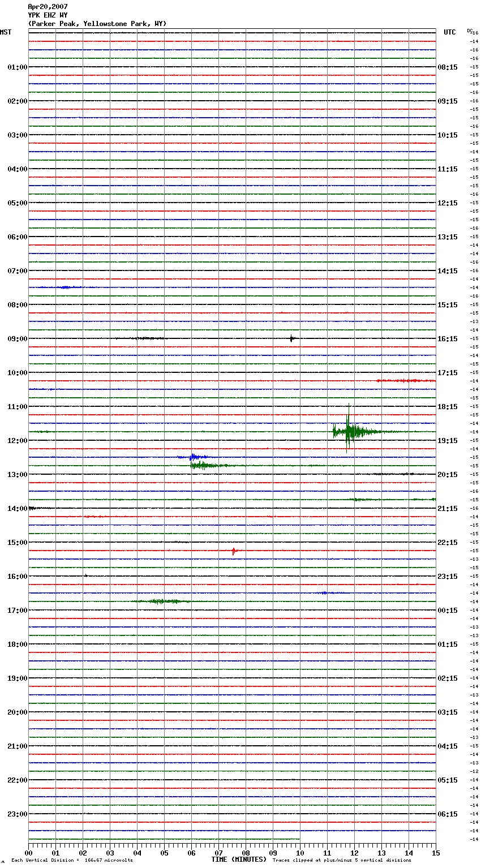Click minute-axis tick label 03
This screenshot has height=868, width=481.
pos(110,853)
